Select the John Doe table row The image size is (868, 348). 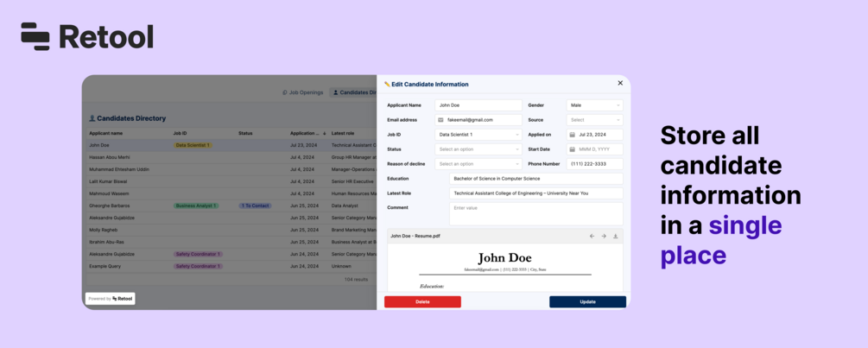231,145
